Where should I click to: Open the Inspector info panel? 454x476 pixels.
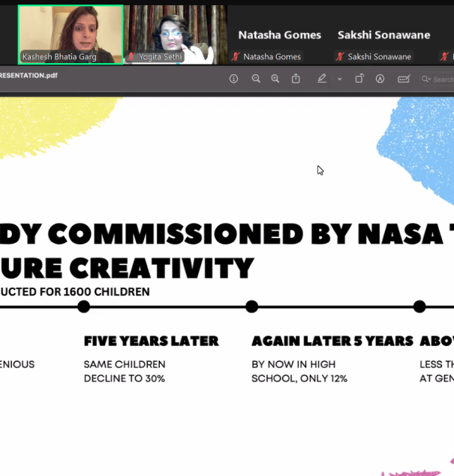point(233,79)
